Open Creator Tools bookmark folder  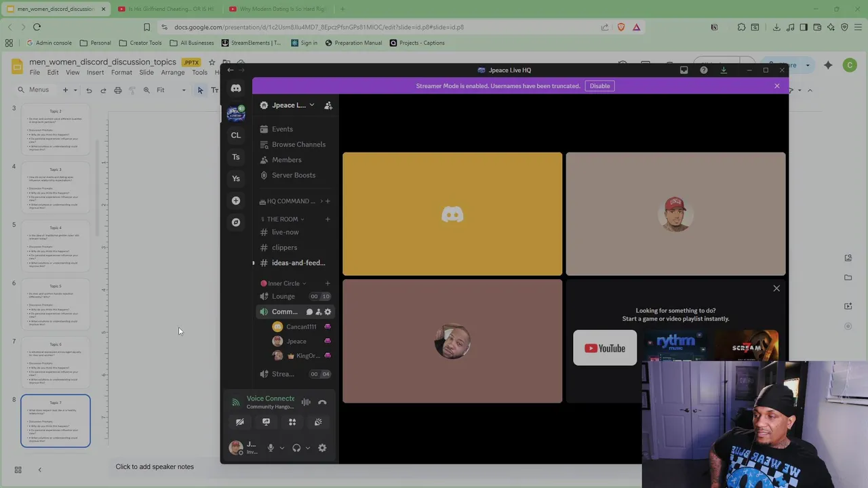[x=140, y=43]
